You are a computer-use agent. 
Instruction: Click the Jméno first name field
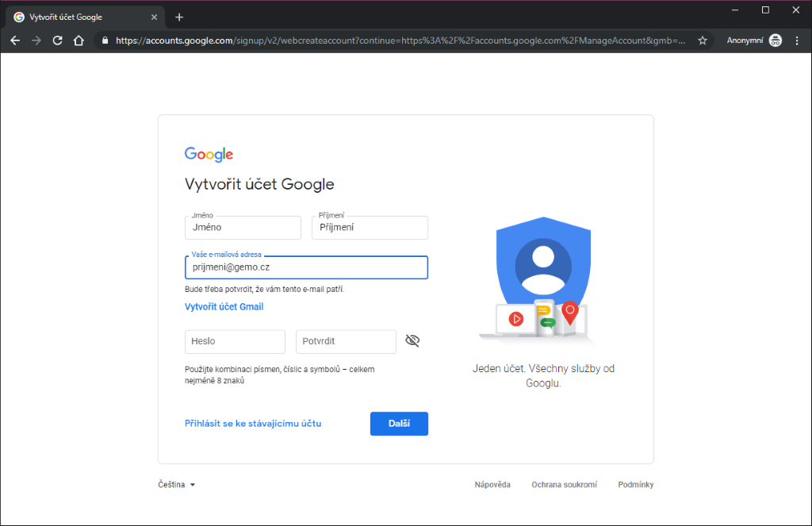243,228
